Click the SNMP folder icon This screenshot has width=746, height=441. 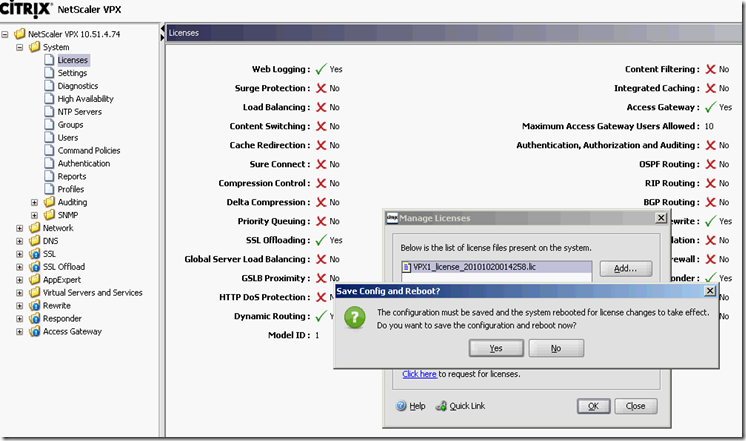[x=49, y=215]
